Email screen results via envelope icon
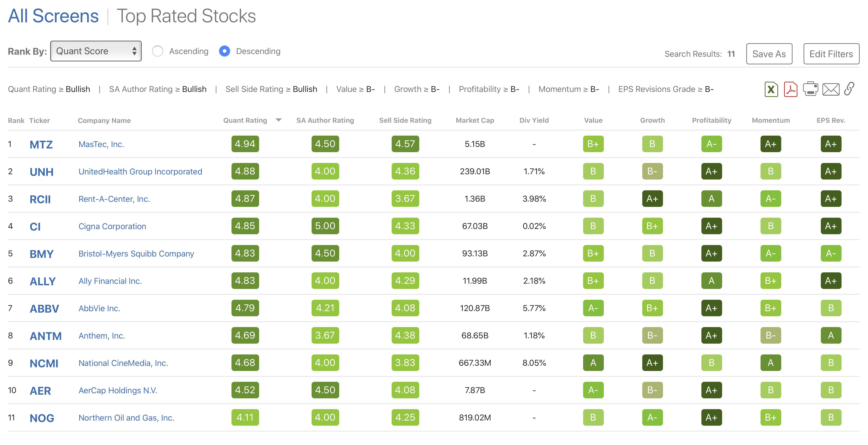 click(x=830, y=90)
